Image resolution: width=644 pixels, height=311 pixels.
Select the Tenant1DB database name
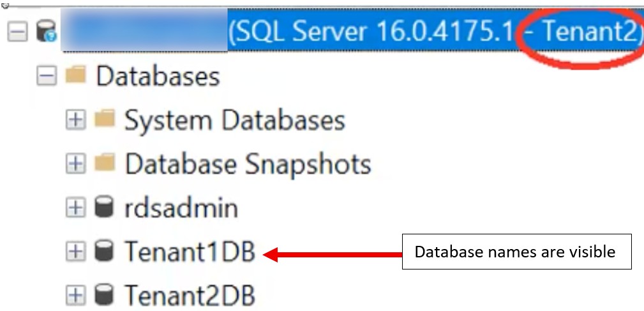coord(190,252)
